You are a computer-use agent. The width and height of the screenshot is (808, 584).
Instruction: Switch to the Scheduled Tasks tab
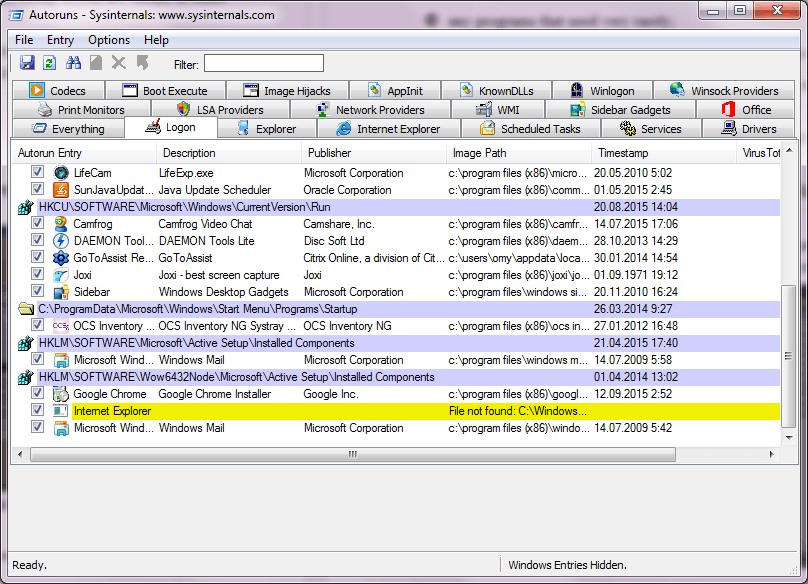pos(531,129)
